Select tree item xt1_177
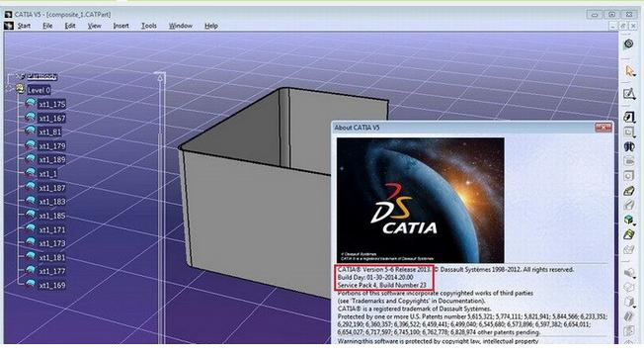This screenshot has height=357, width=644. click(x=52, y=271)
